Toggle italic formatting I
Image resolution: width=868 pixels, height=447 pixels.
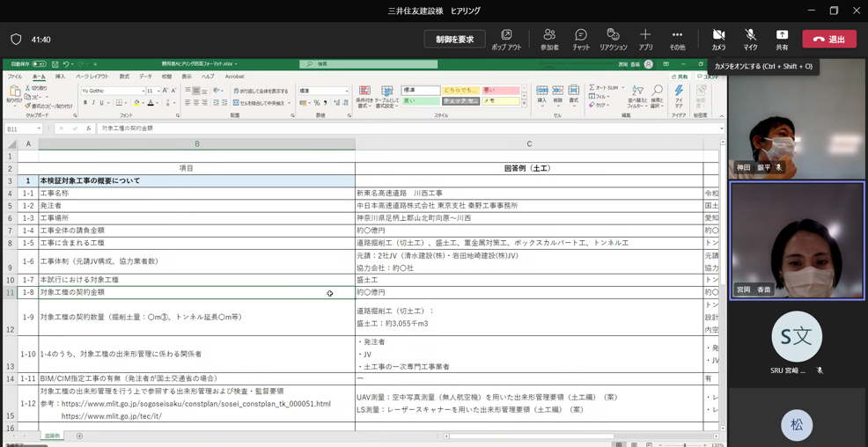(93, 103)
